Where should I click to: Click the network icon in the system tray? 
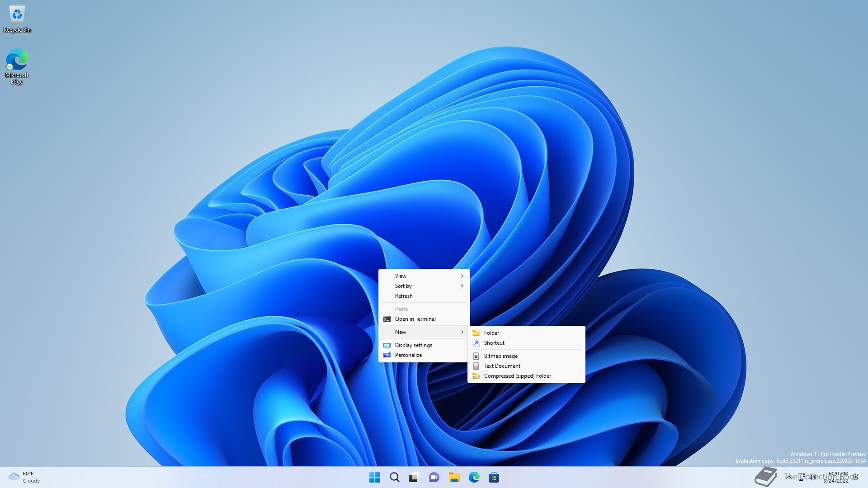tap(802, 477)
